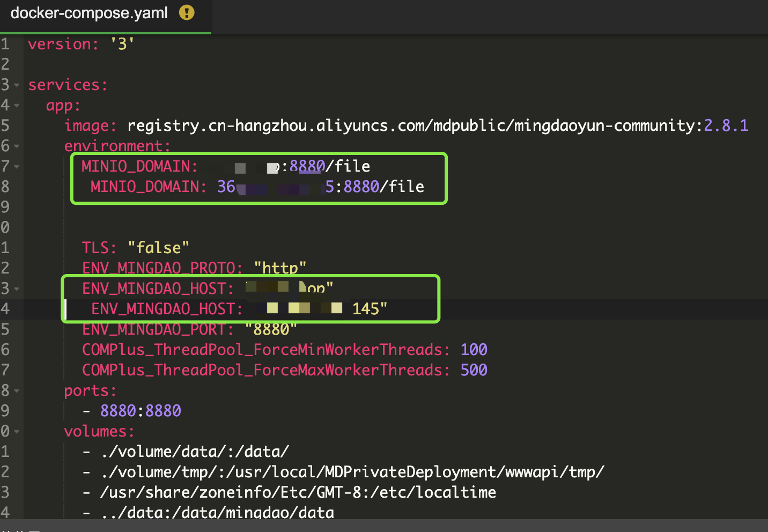This screenshot has width=768, height=532.
Task: Click the ForceMinWorkerThreads value 100
Action: click(x=474, y=350)
